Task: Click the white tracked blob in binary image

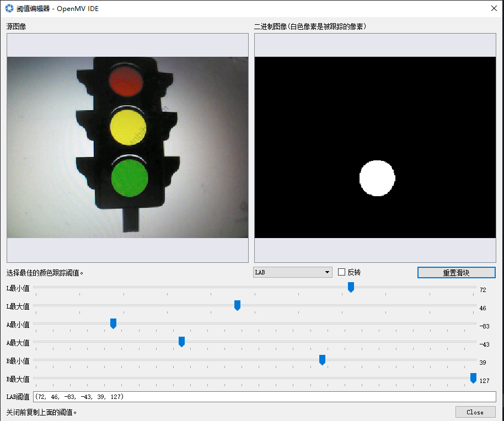Action: pos(377,178)
